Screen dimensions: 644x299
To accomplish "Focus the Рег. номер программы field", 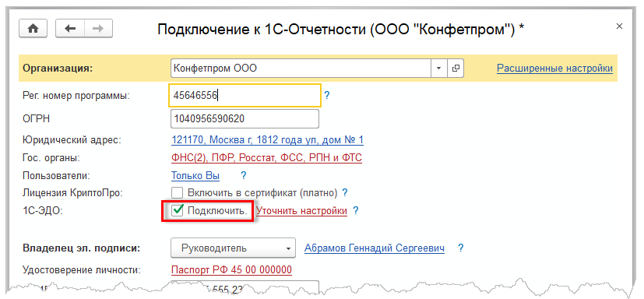I will pos(245,96).
